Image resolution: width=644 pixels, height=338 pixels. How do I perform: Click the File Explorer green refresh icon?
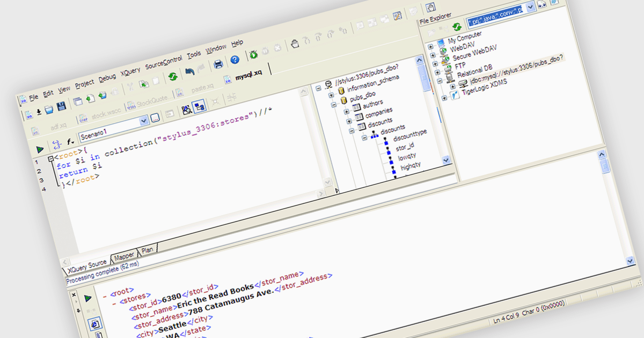point(457,26)
